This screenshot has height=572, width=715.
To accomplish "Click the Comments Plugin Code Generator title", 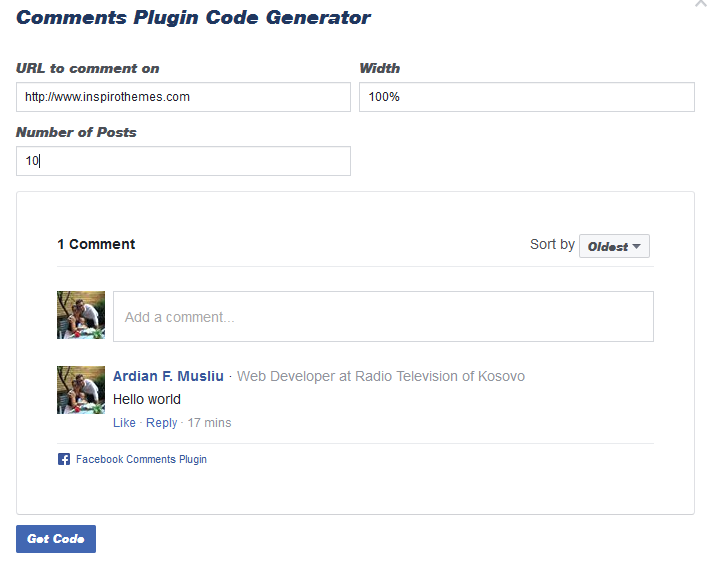I will click(x=193, y=18).
